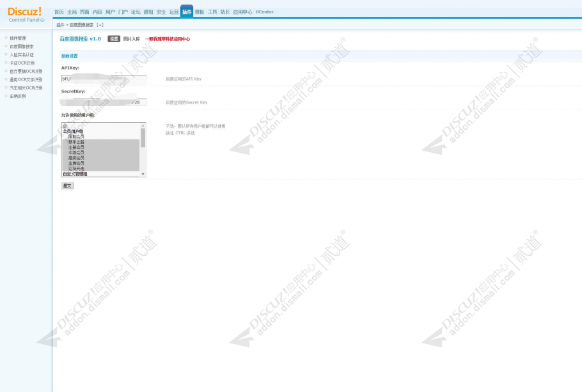Open 卡证OCR识别 in the sidebar
Screen dimensions: 582x392
pyautogui.click(x=22, y=63)
